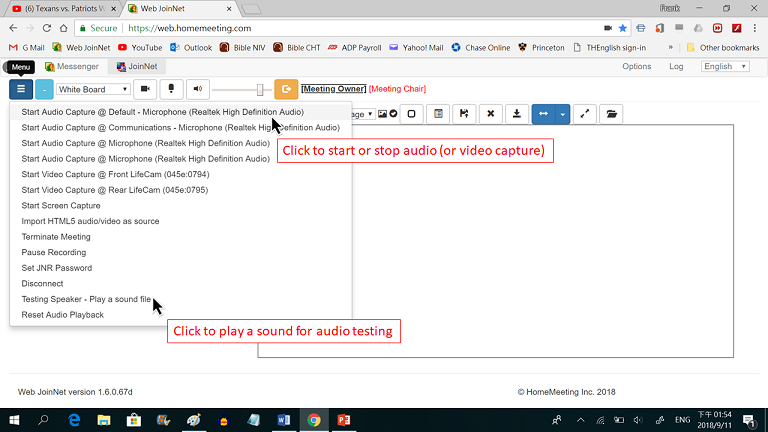Select Start Screen Capture menu item
The width and height of the screenshot is (768, 432).
click(x=61, y=206)
